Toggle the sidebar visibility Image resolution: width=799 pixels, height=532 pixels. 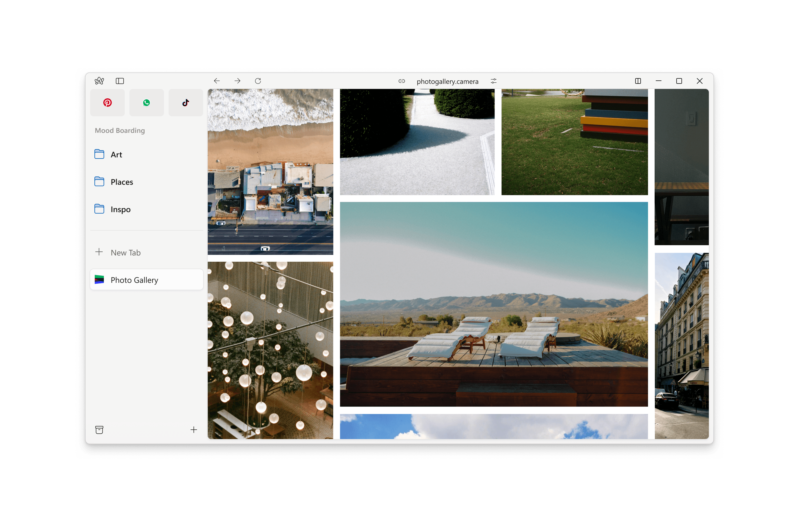pos(120,81)
